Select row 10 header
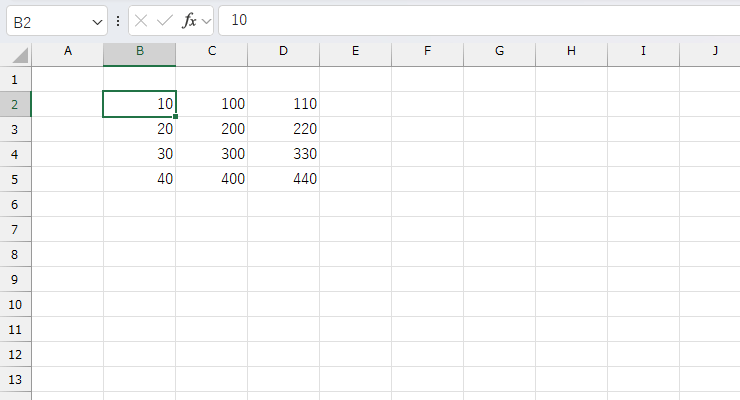The image size is (740, 400). pyautogui.click(x=15, y=304)
